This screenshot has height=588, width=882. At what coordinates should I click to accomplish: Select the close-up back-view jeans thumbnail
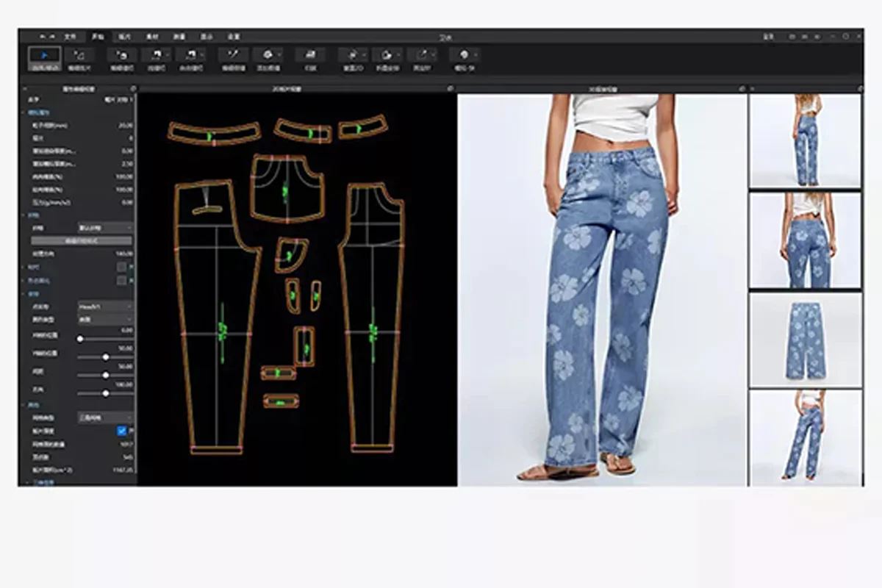[805, 240]
